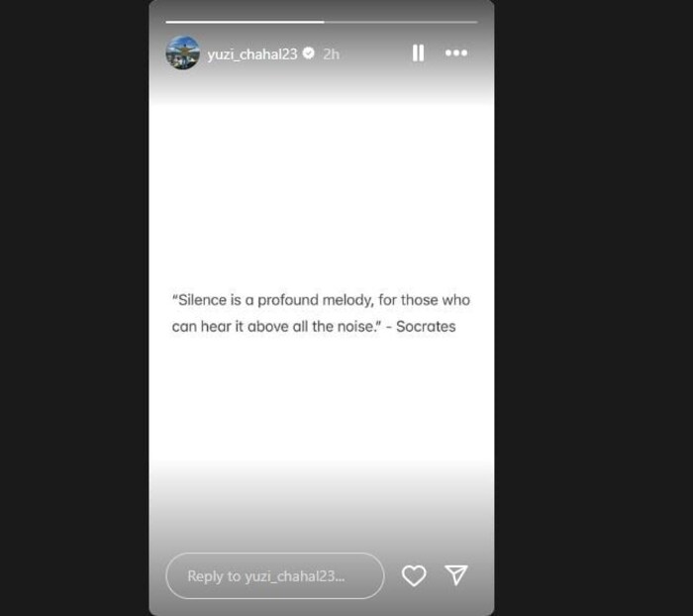Share story via paper plane icon
Viewport: 693px width, 616px height.
click(456, 574)
